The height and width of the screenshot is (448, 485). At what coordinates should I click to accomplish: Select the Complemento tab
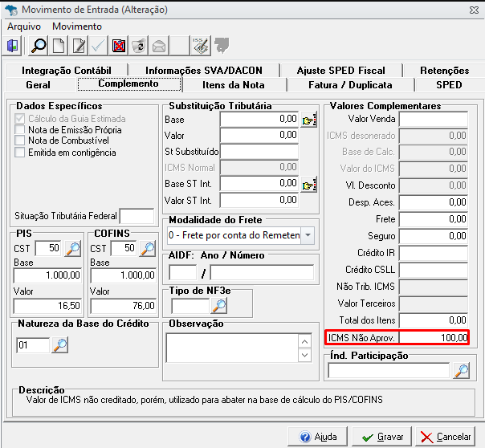(128, 83)
